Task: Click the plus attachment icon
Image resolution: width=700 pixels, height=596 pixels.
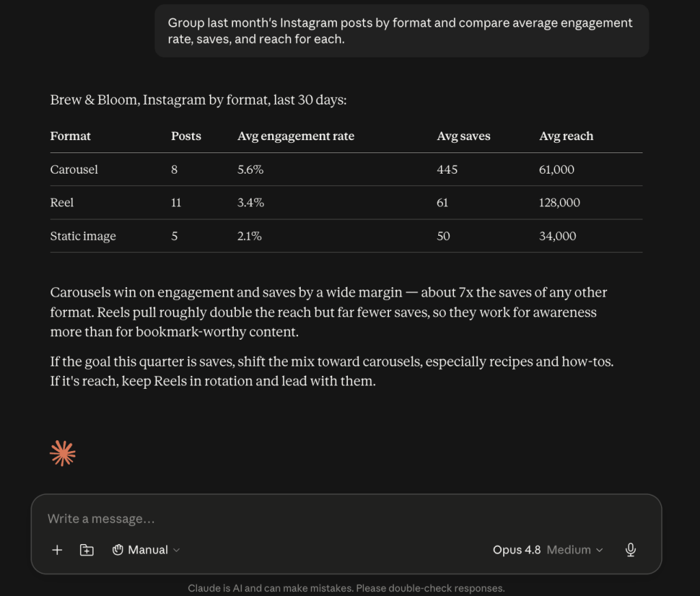Action: (57, 550)
